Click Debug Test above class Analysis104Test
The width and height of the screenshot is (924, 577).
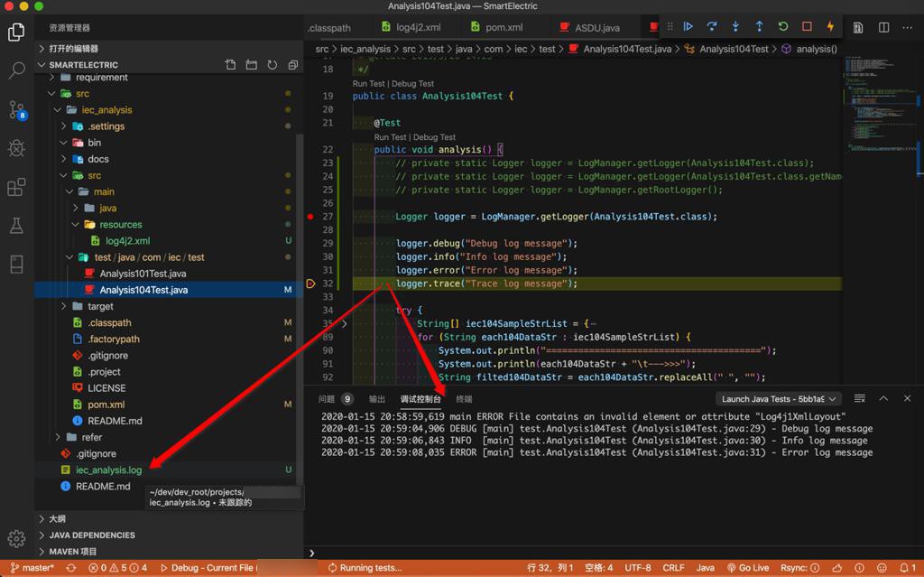(412, 84)
